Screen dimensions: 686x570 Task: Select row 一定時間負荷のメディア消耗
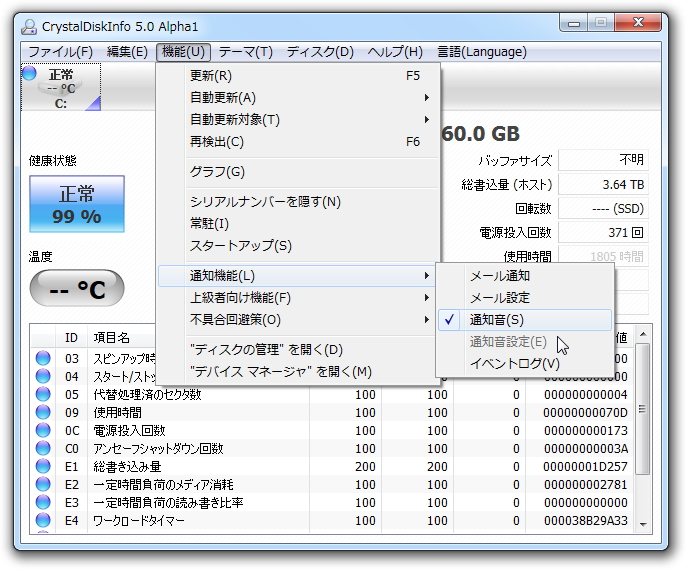(332, 484)
